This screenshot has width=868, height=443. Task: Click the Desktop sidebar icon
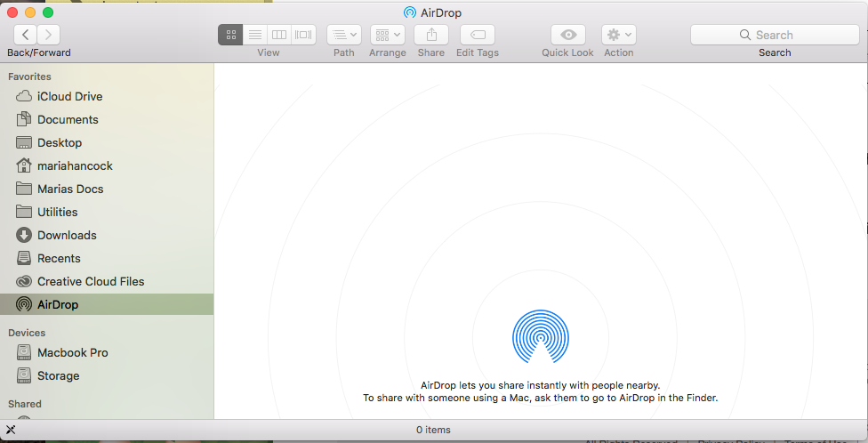[24, 143]
